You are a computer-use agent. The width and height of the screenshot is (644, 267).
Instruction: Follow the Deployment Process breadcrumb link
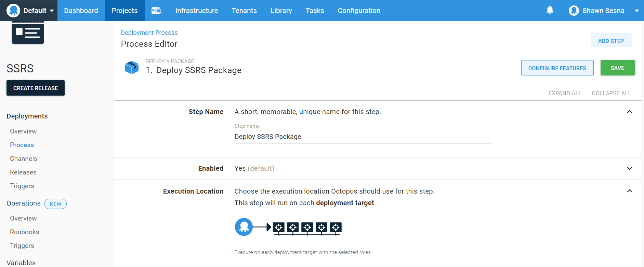click(149, 33)
